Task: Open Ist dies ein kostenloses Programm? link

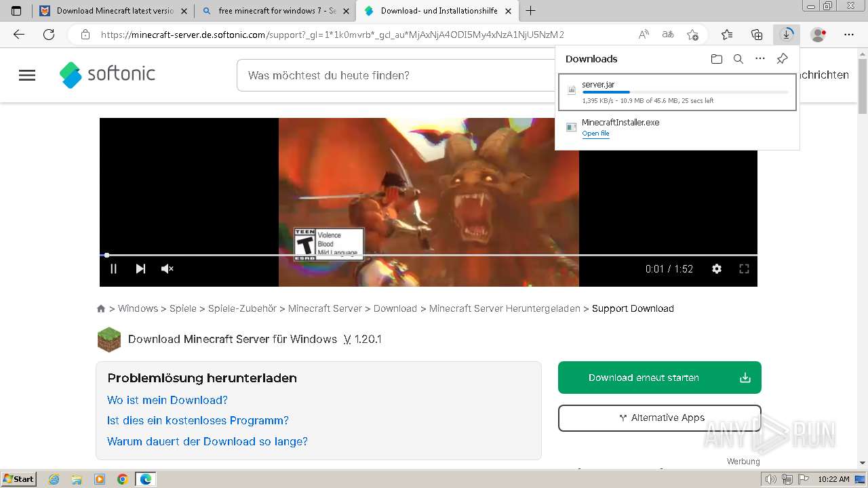Action: [198, 420]
